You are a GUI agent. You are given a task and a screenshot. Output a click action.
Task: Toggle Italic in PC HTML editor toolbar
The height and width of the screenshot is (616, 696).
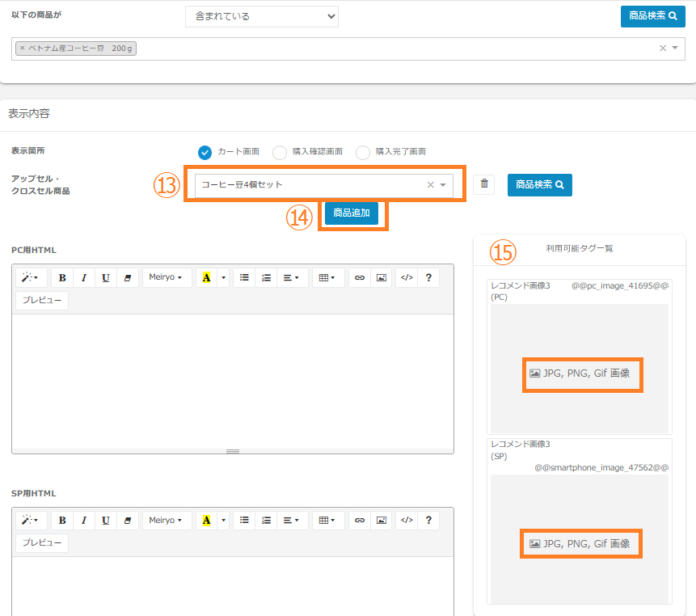84,278
